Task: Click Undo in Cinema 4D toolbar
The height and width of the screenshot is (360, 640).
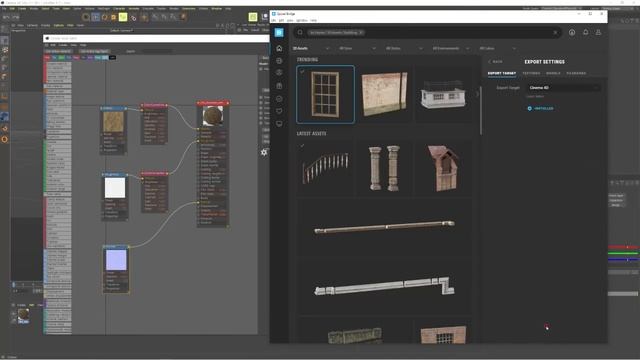Action: [x=6, y=17]
